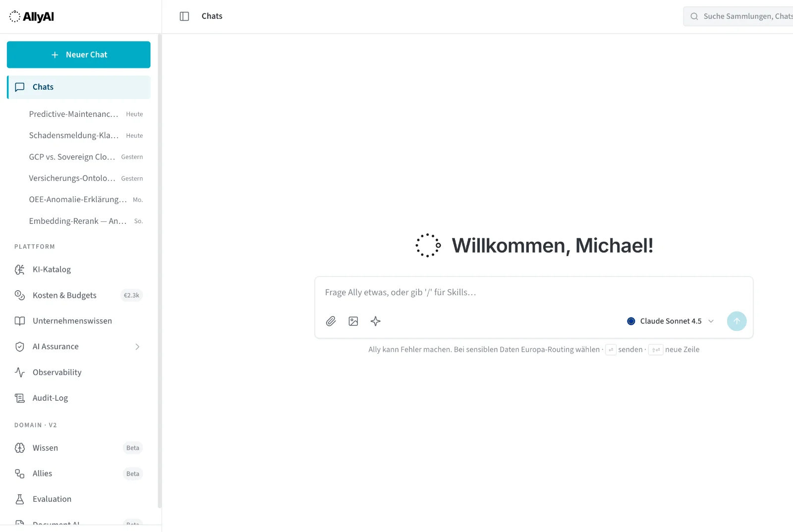The image size is (793, 532).
Task: Send message with the arrow button
Action: [737, 321]
